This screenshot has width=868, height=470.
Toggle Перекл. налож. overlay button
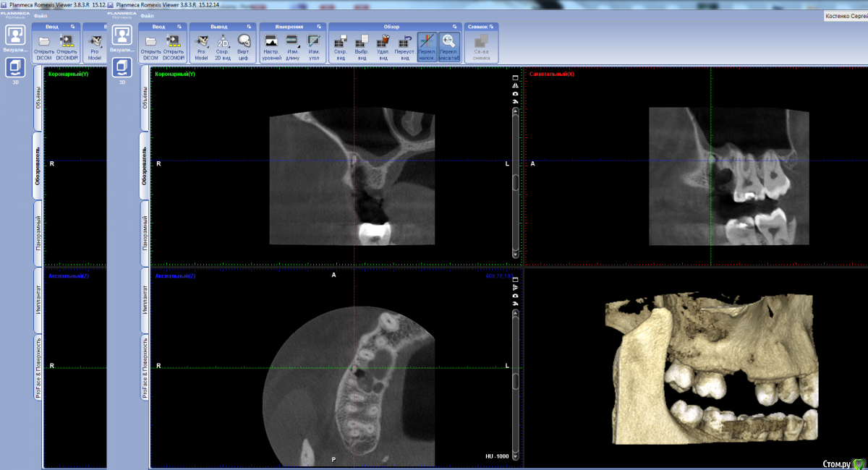tap(427, 45)
